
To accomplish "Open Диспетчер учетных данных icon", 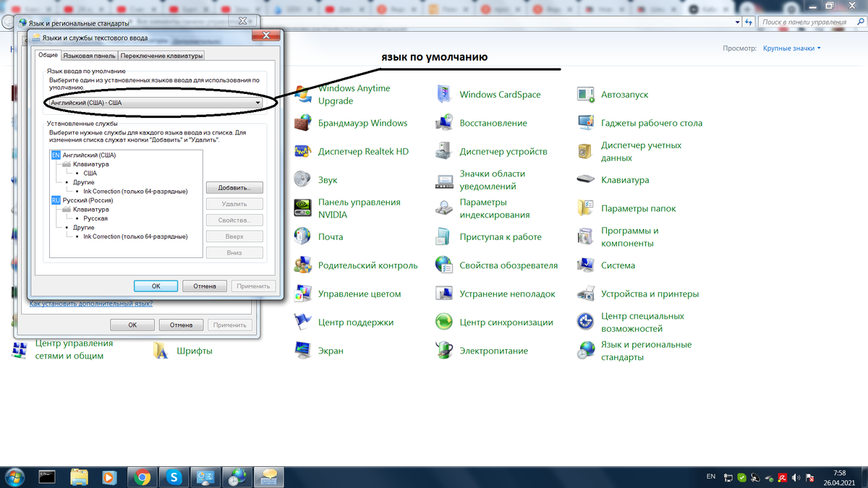I will pyautogui.click(x=586, y=152).
